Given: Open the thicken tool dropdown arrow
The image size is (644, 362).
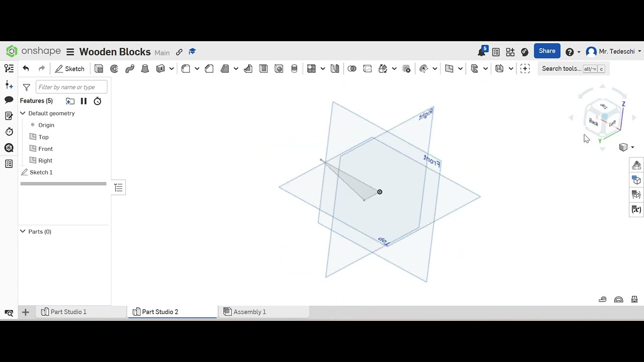Looking at the screenshot, I should 171,69.
